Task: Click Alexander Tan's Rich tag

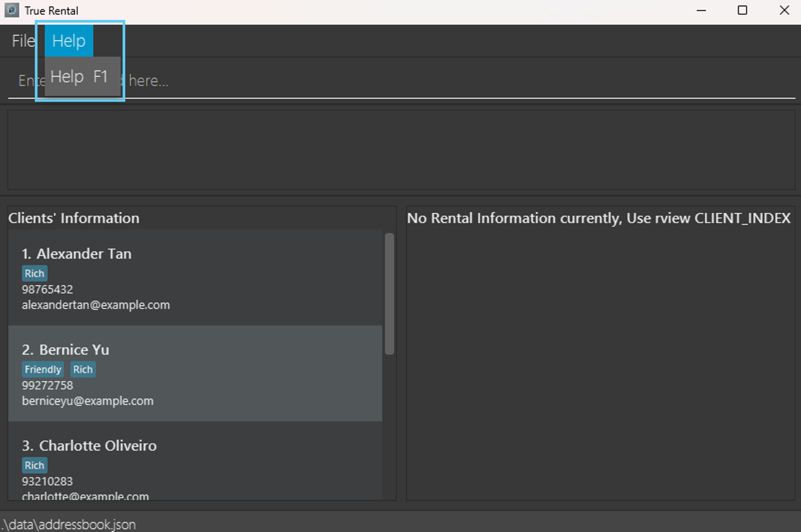Action: pyautogui.click(x=35, y=274)
